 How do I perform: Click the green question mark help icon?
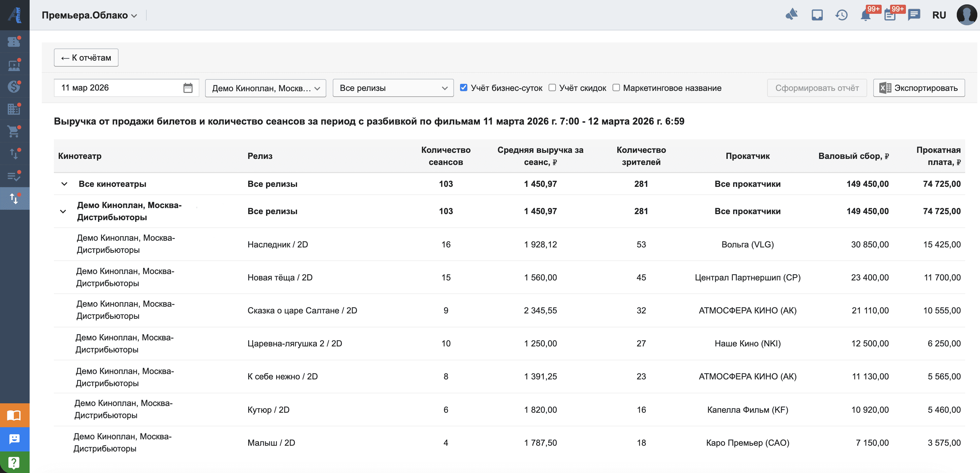[14, 462]
